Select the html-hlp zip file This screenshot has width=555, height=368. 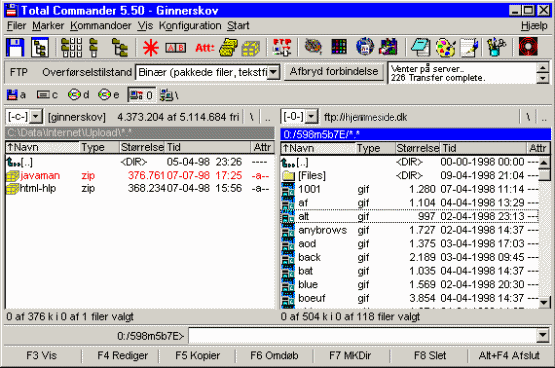click(139, 188)
